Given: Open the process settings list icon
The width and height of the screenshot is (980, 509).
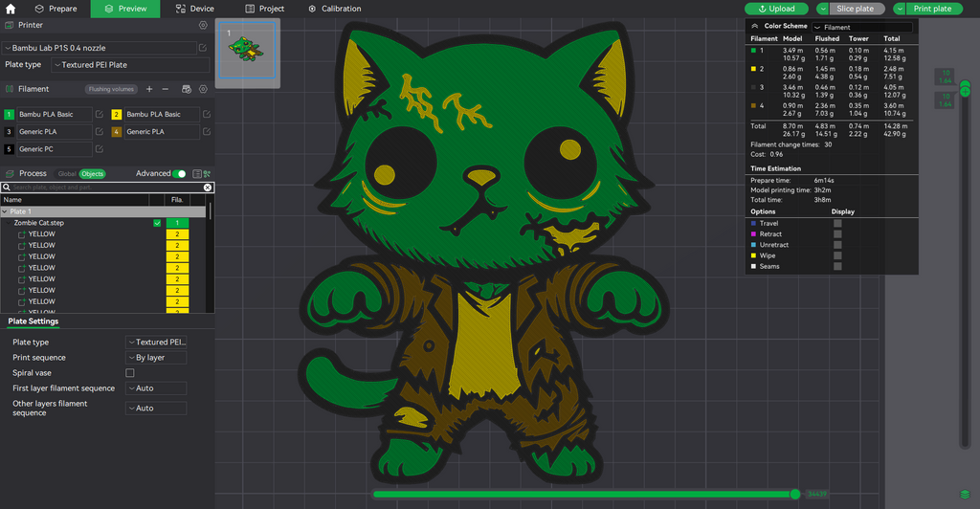Looking at the screenshot, I should 197,173.
